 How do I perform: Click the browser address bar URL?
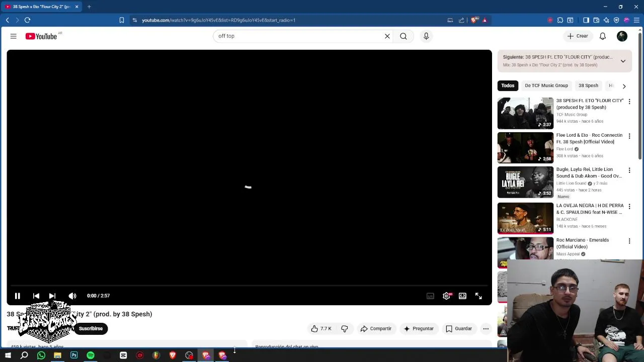218,20
